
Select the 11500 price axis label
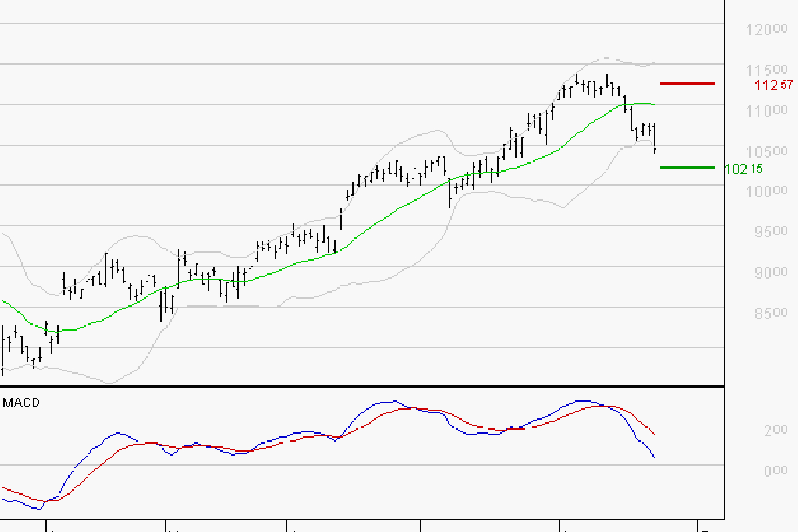click(767, 70)
